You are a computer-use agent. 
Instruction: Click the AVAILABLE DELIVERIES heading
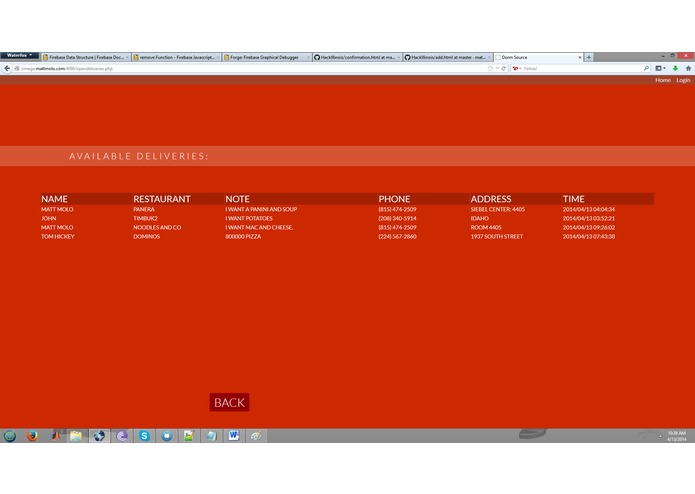(x=139, y=156)
